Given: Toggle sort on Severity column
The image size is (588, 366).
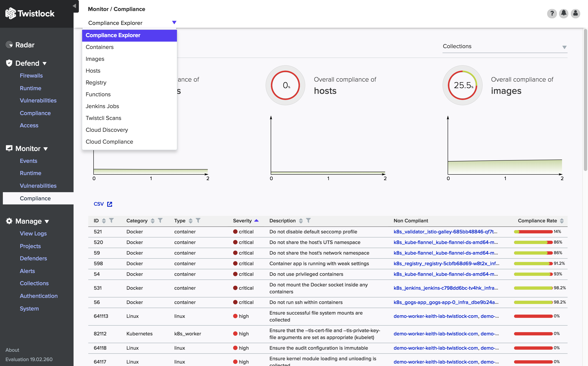Looking at the screenshot, I should coord(256,221).
